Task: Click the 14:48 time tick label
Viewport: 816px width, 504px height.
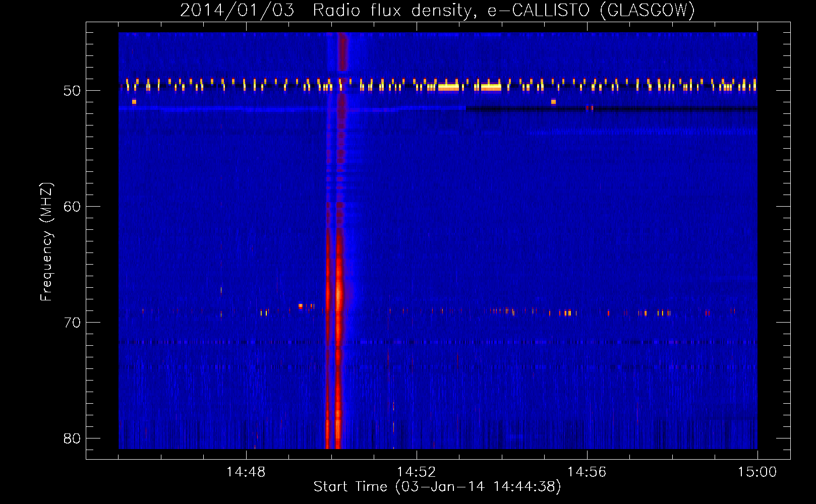Action: (246, 472)
